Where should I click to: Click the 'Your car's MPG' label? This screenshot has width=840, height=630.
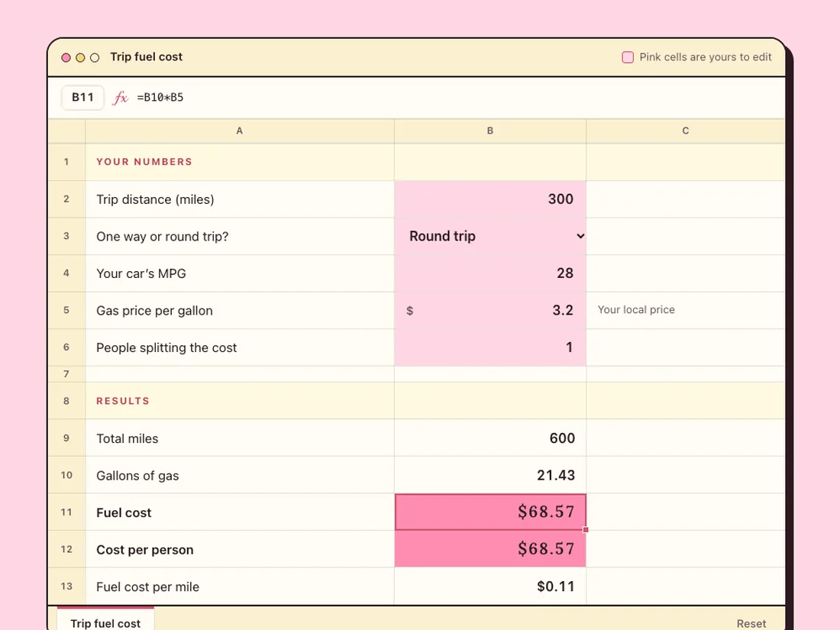(x=141, y=273)
